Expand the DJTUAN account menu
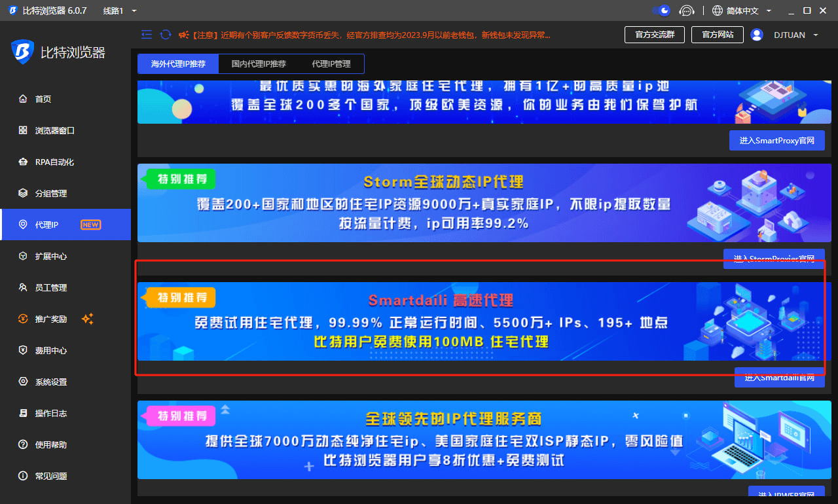Screen dimensions: 838x504 click(x=796, y=35)
